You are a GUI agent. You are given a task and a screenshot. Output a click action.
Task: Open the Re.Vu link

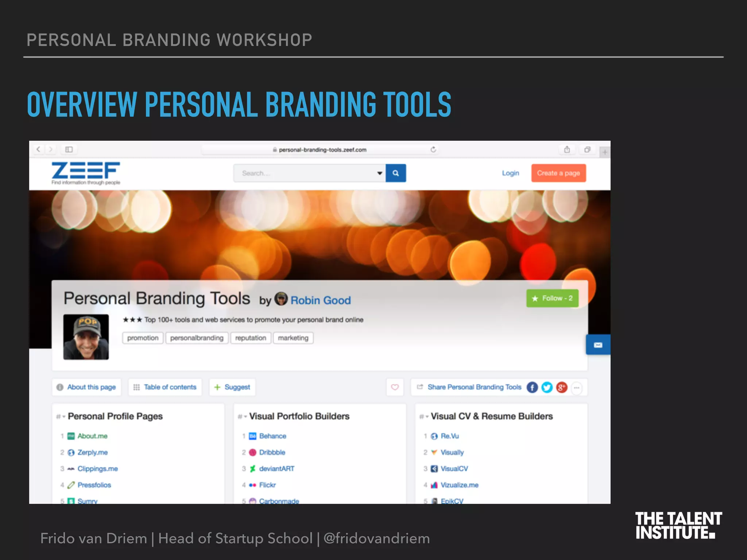(x=450, y=436)
